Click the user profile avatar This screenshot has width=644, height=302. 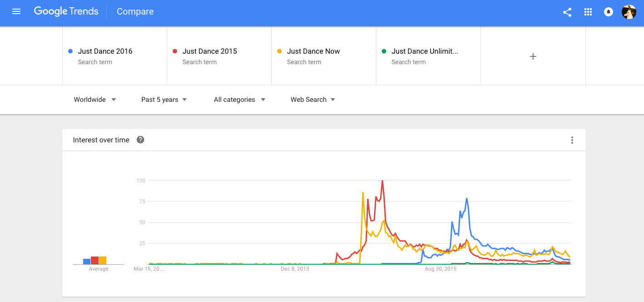(x=629, y=12)
